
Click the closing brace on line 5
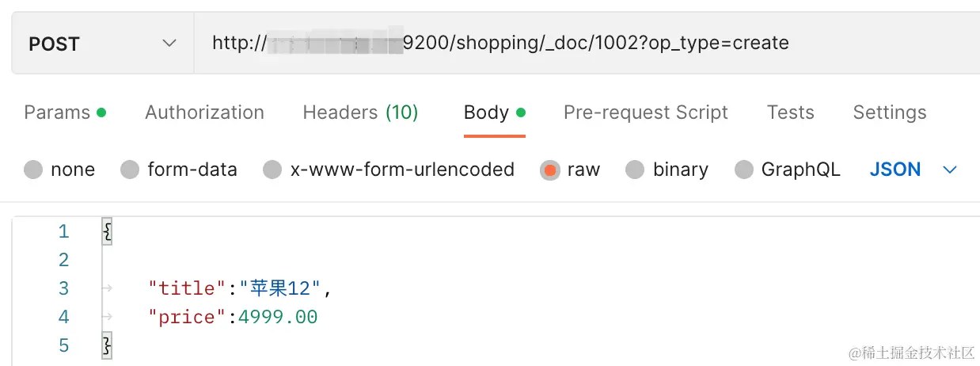click(x=108, y=346)
